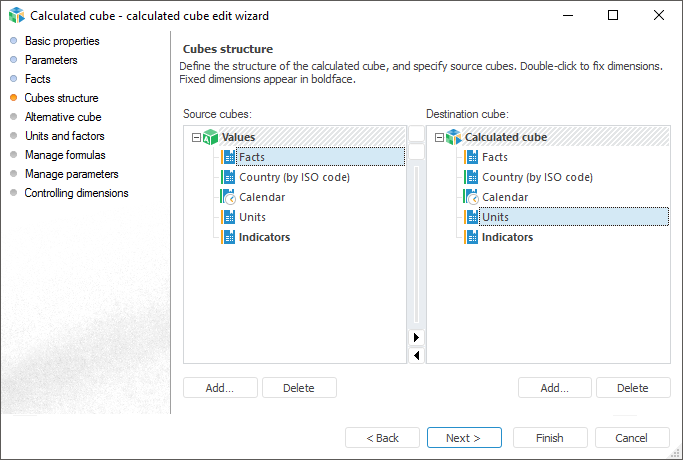Select Indicators in the Source cubes tree
Viewport: 683px width, 460px height.
[264, 237]
